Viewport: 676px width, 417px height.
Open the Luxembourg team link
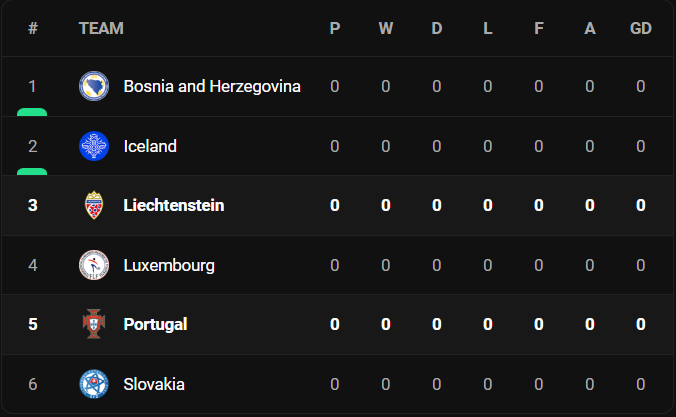[169, 266]
